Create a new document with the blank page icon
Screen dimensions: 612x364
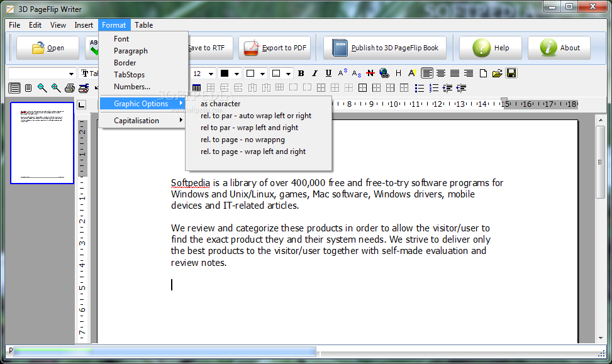click(x=483, y=74)
